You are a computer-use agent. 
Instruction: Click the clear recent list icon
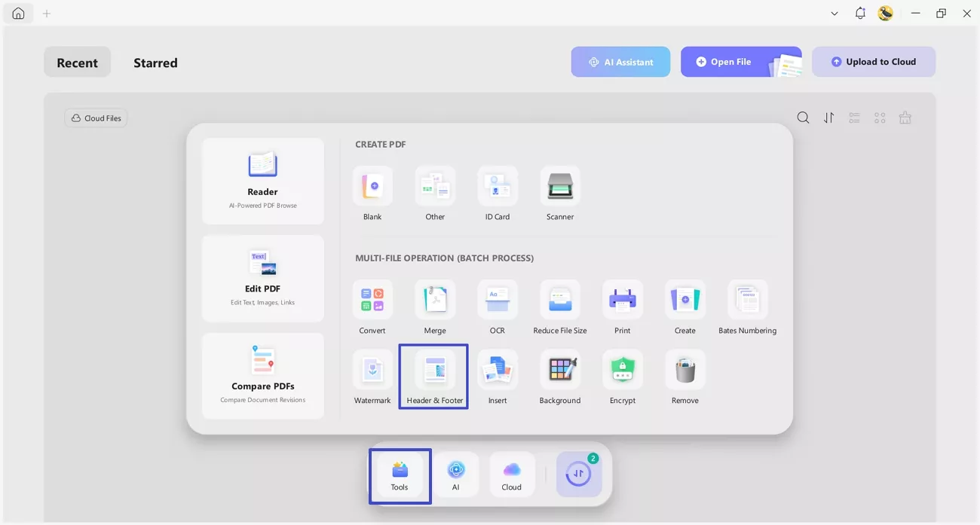pos(905,118)
